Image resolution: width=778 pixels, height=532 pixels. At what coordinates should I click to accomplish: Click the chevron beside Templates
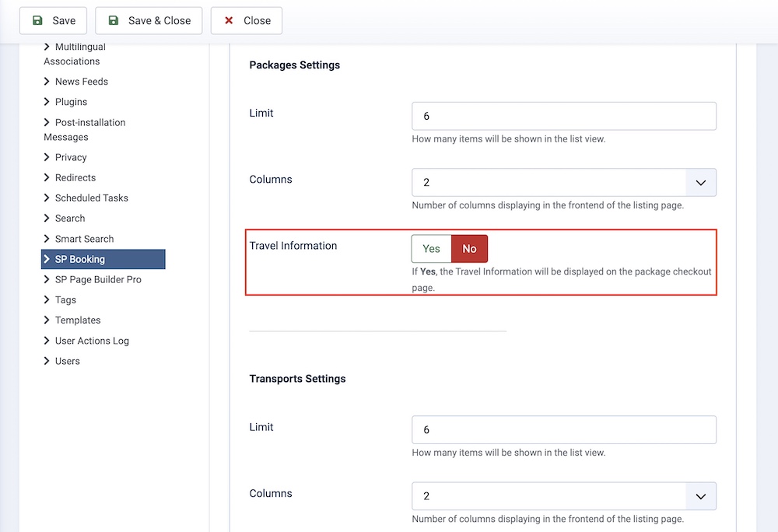coord(47,320)
